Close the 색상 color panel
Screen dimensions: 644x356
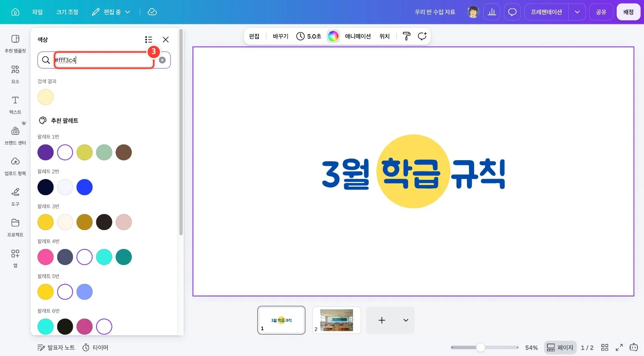[x=165, y=39]
